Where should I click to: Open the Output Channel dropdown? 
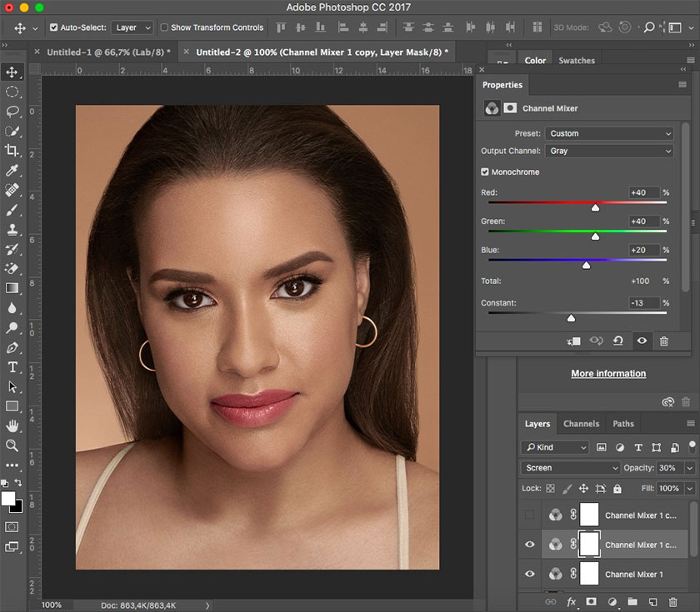tap(608, 151)
